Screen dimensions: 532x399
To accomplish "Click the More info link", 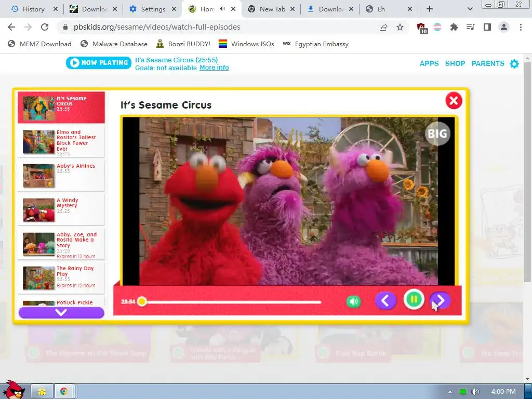I will (214, 68).
